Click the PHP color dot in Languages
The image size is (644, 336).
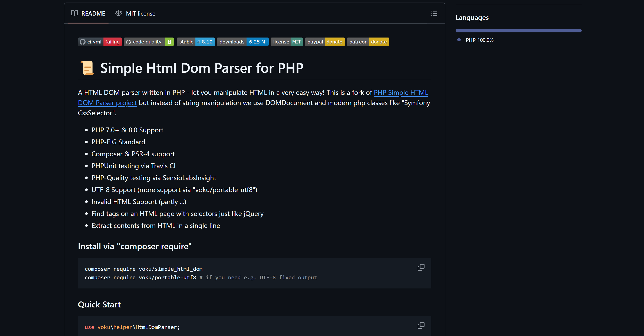[x=459, y=40]
